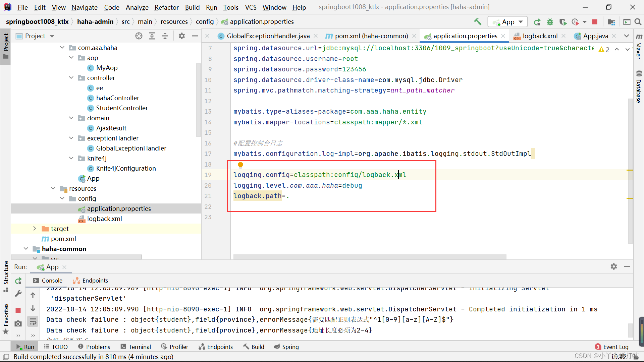Collapse the resources folder
The image size is (644, 362).
coord(53,188)
